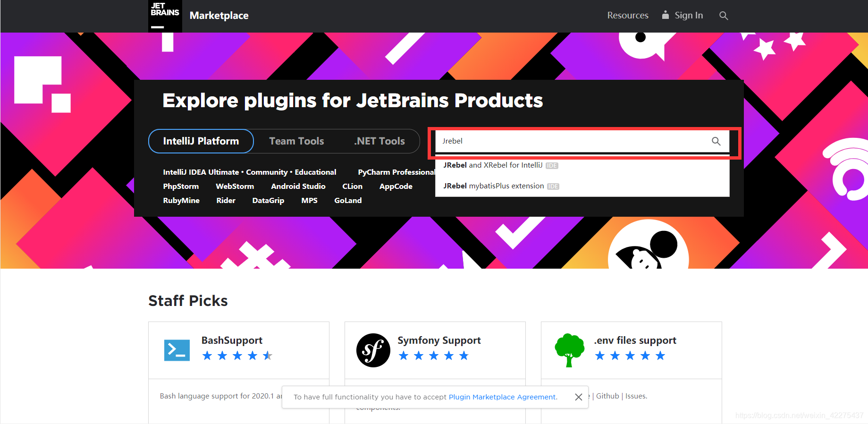
Task: Click the Sign In link
Action: [689, 16]
